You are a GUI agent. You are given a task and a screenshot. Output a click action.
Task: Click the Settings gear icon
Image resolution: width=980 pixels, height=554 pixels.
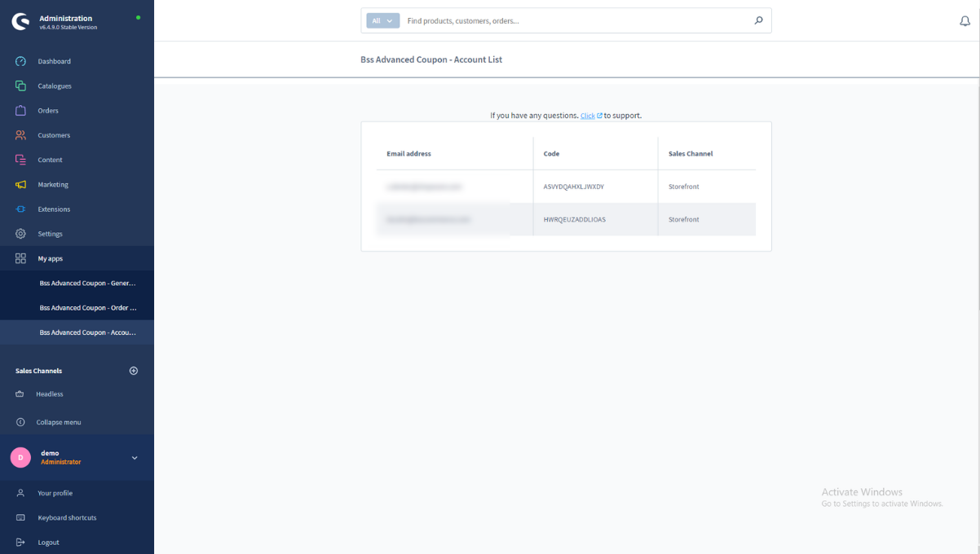(x=20, y=234)
